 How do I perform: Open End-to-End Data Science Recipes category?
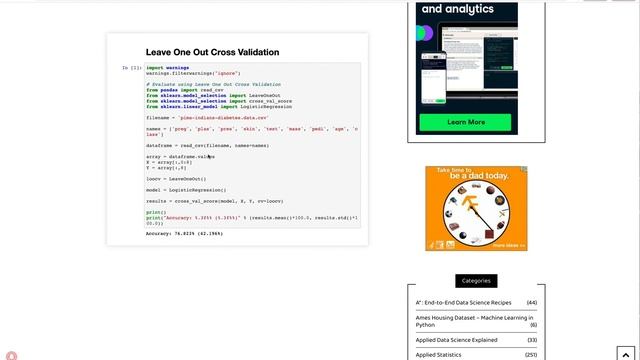(463, 302)
